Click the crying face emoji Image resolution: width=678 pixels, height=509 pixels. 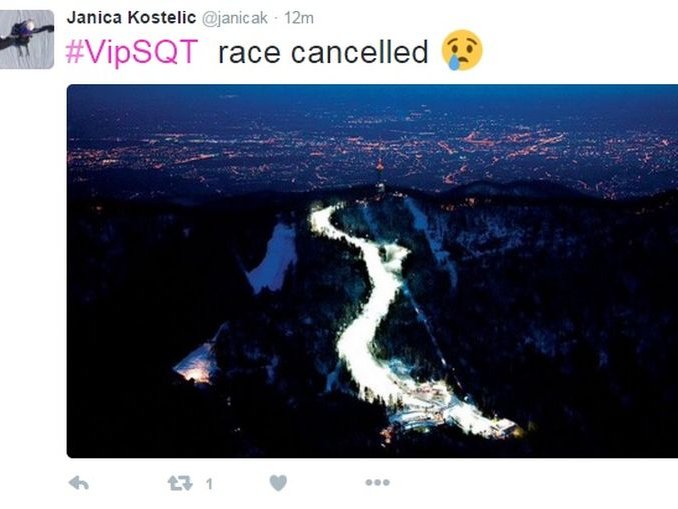(x=462, y=50)
